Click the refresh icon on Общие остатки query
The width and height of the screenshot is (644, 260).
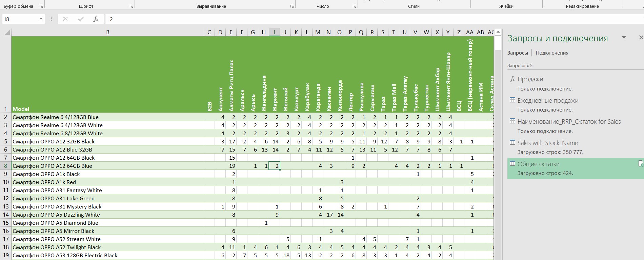[x=641, y=164]
